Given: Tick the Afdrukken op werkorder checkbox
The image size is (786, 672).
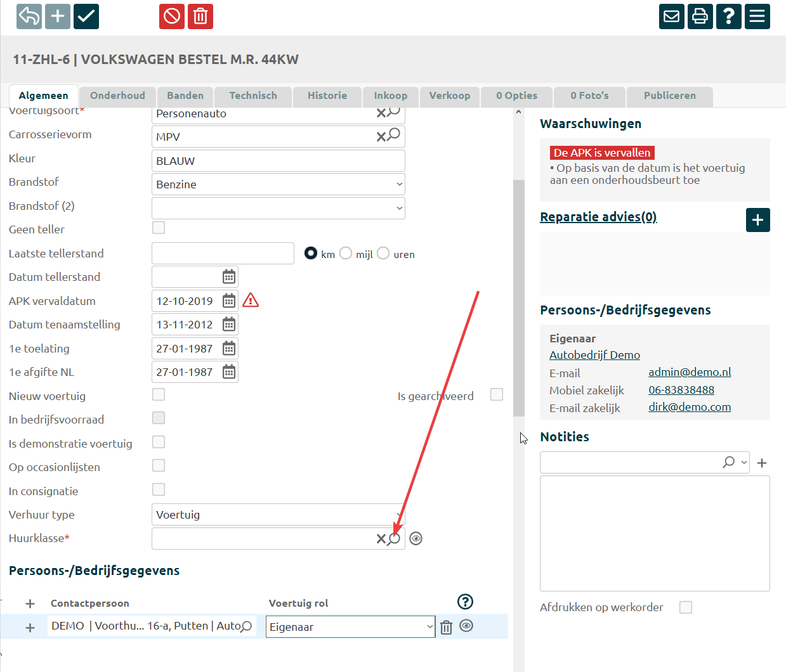Looking at the screenshot, I should pos(685,607).
